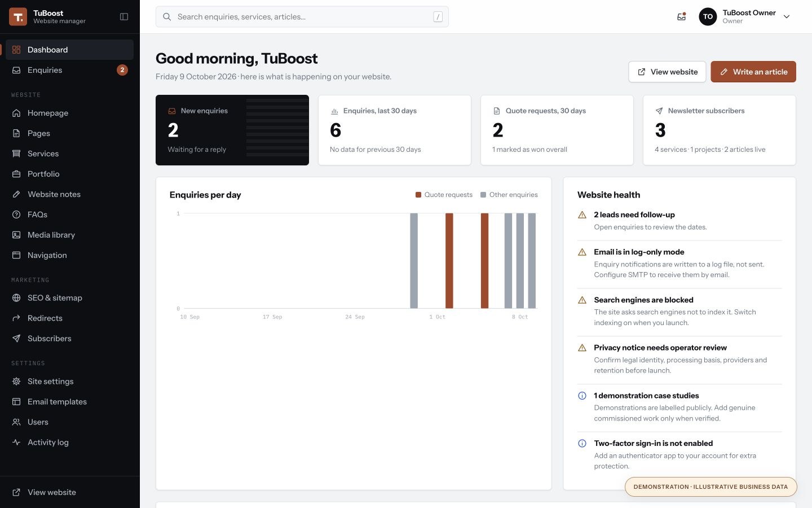This screenshot has height=508, width=812.
Task: Click the Write an article button
Action: point(753,72)
